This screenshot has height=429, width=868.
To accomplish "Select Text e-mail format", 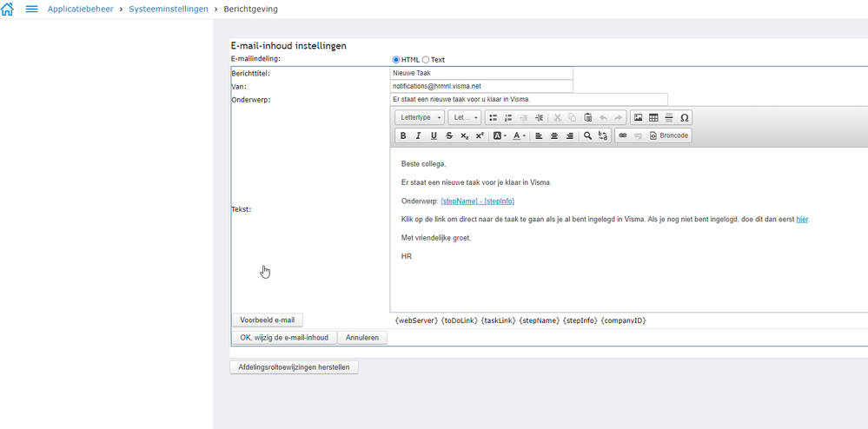I will click(x=426, y=60).
